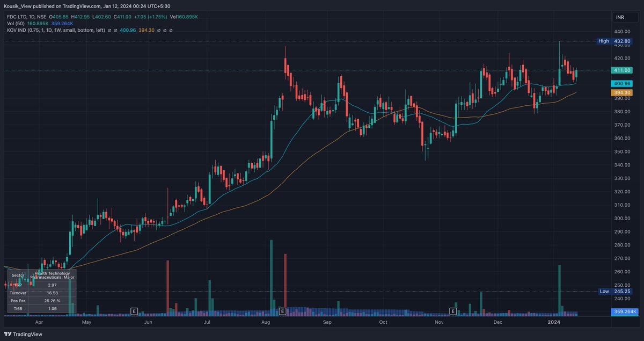Click the earnings E marker before June
Screen dimensions: 644x341
(134, 311)
